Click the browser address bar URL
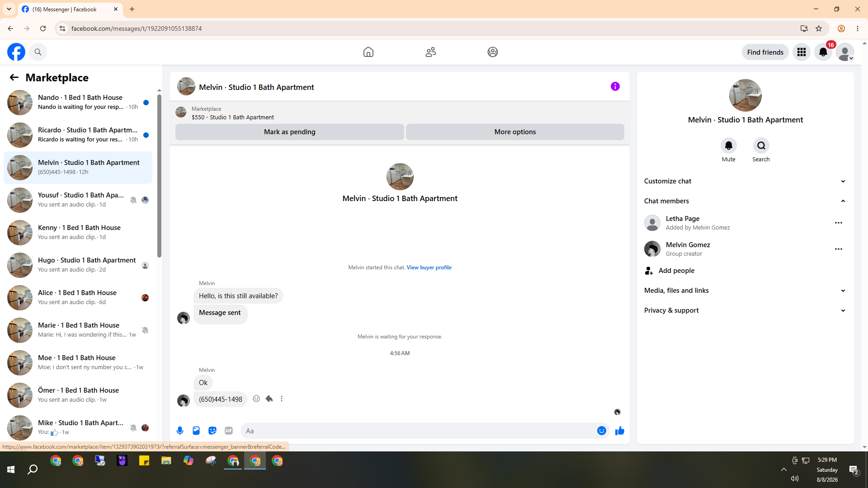 click(137, 28)
